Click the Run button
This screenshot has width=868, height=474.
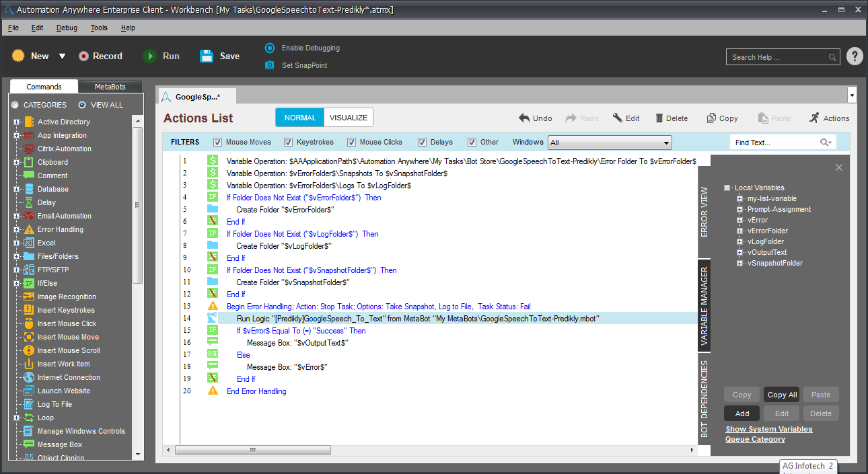click(x=161, y=56)
